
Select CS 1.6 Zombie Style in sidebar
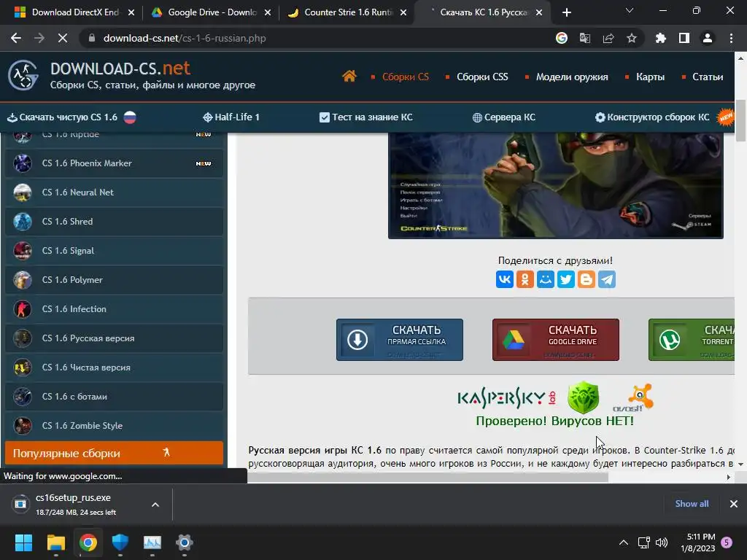point(114,426)
